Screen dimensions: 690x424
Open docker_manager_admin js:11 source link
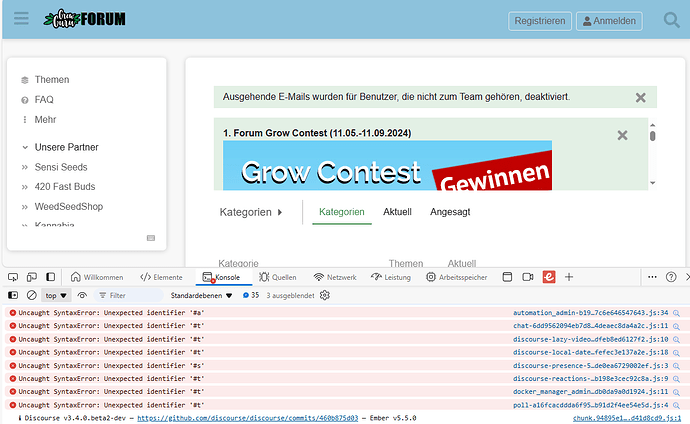pos(591,392)
